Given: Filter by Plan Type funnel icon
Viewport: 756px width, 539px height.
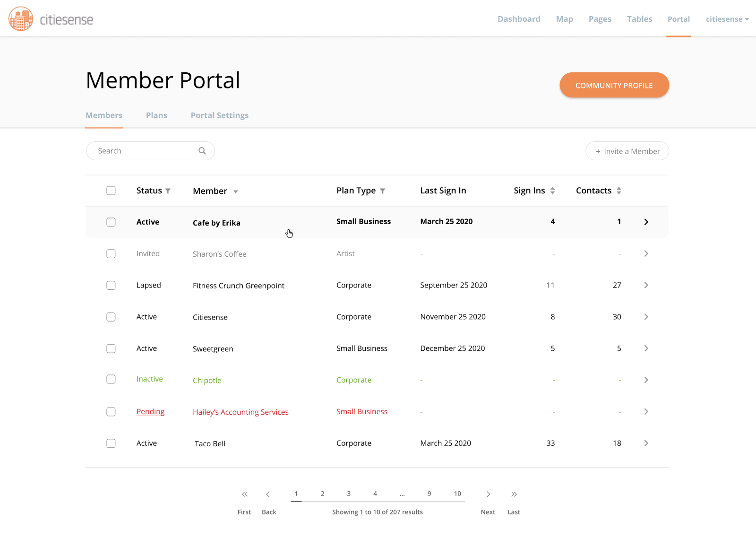Looking at the screenshot, I should [383, 191].
